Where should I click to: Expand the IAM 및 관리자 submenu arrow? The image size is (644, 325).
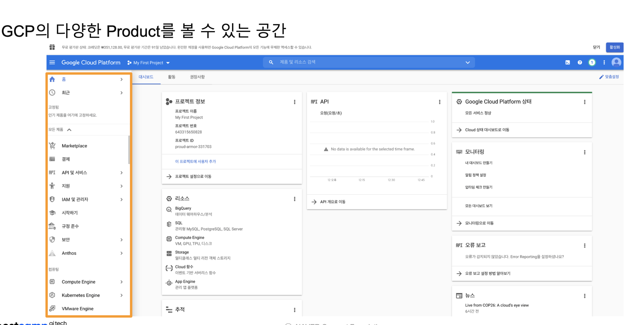click(x=122, y=199)
